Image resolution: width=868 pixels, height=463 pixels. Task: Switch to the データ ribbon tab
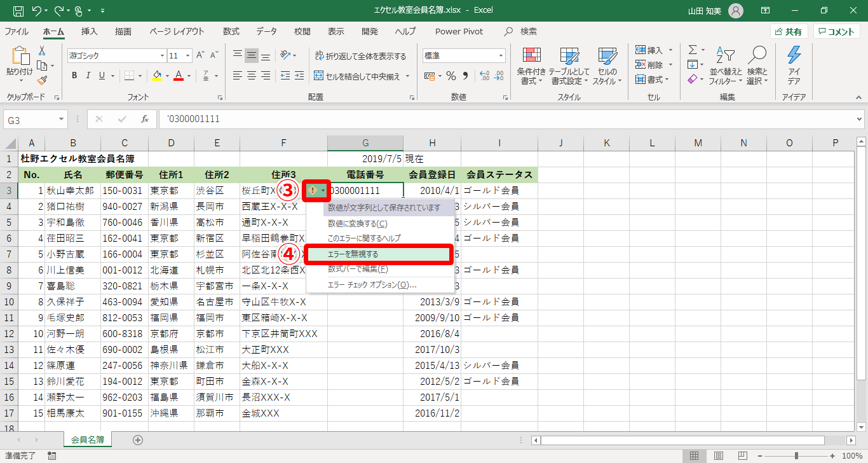coord(267,31)
